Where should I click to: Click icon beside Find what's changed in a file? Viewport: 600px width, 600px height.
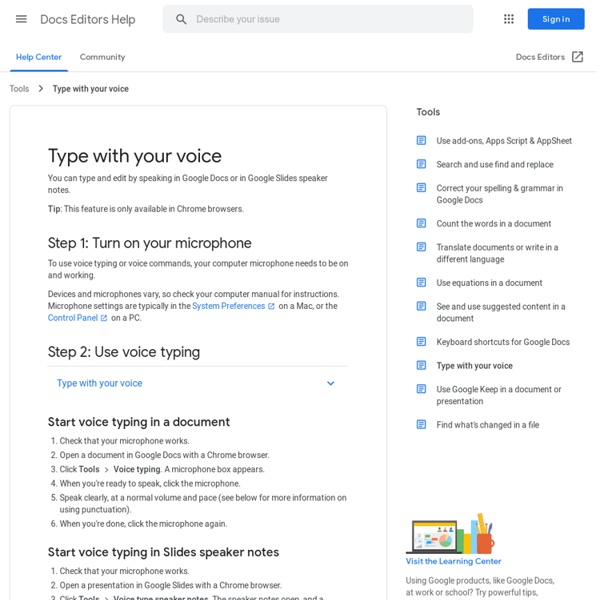421,424
